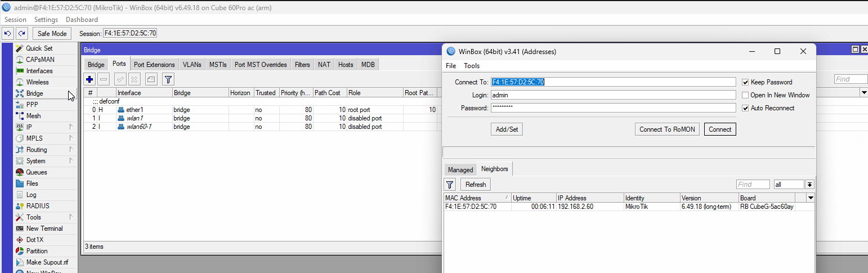Open the Neighbors table column selector dropdown
The height and width of the screenshot is (273, 868).
coord(811,198)
